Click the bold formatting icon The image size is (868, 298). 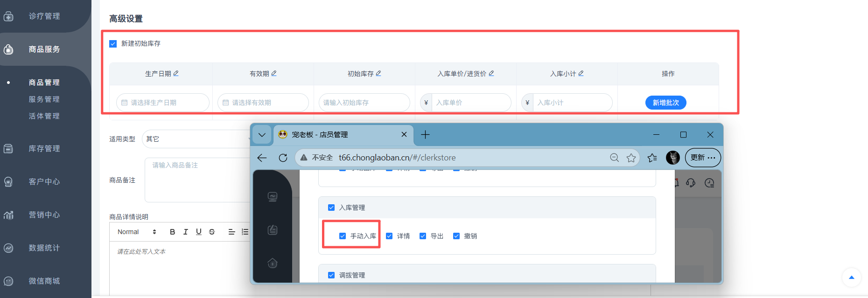[x=173, y=232]
